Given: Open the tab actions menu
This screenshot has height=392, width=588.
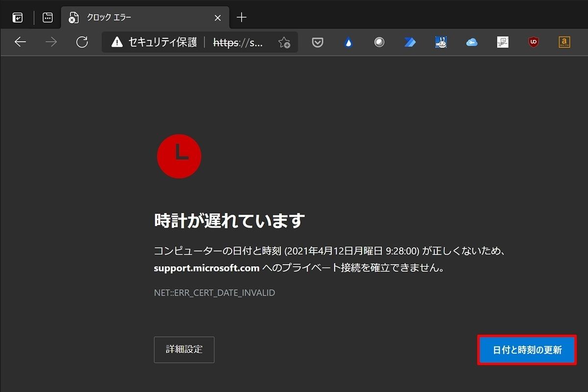Looking at the screenshot, I should click(x=48, y=18).
